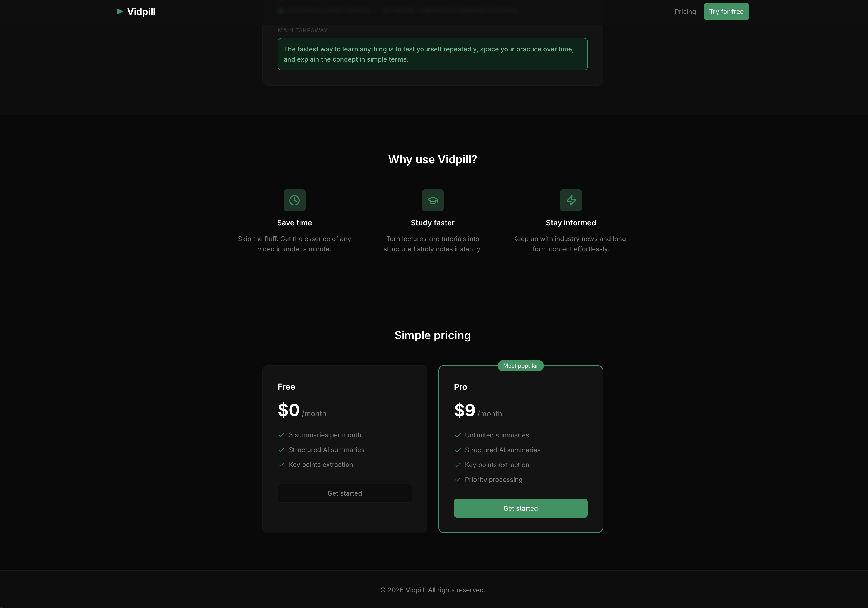Click the 3 summaries per month text
The height and width of the screenshot is (608, 868).
click(325, 435)
